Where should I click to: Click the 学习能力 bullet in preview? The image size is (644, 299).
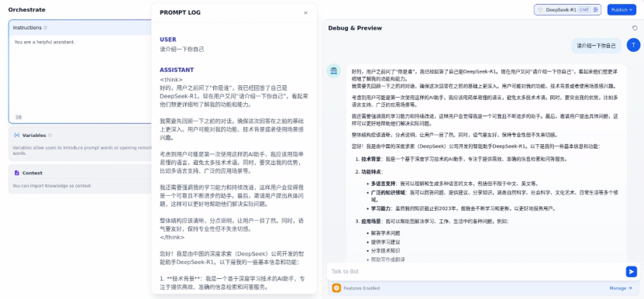click(x=461, y=208)
